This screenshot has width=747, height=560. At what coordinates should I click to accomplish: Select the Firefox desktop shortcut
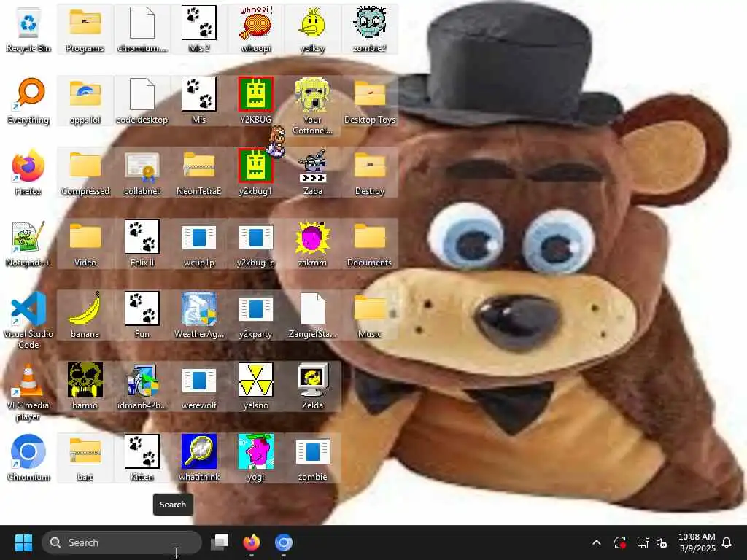pos(28,171)
